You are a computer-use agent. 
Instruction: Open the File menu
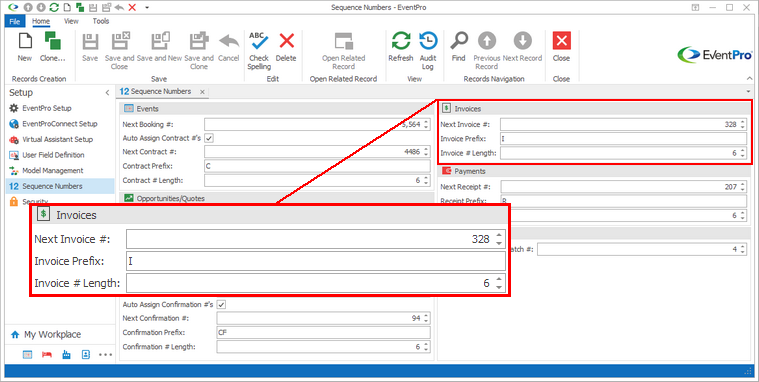coord(15,21)
